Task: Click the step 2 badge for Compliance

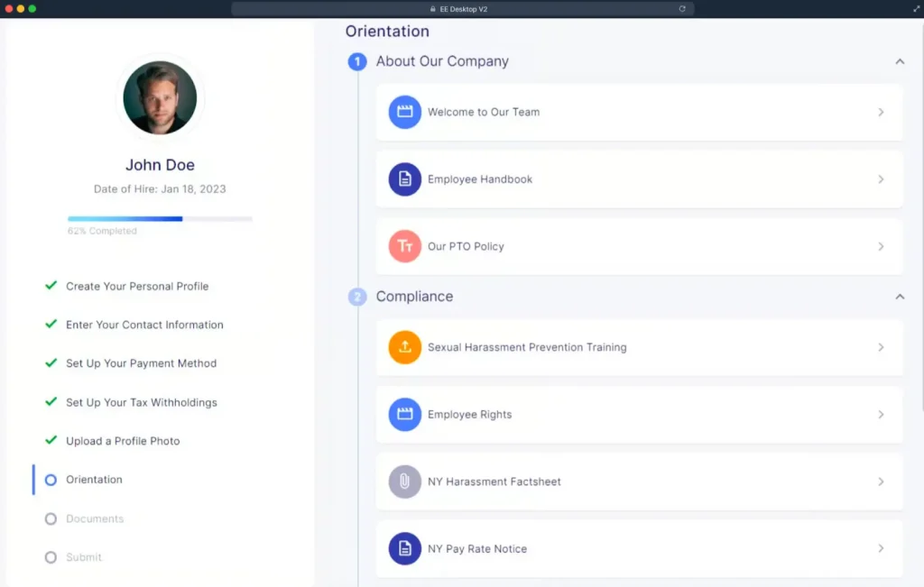Action: click(x=357, y=297)
